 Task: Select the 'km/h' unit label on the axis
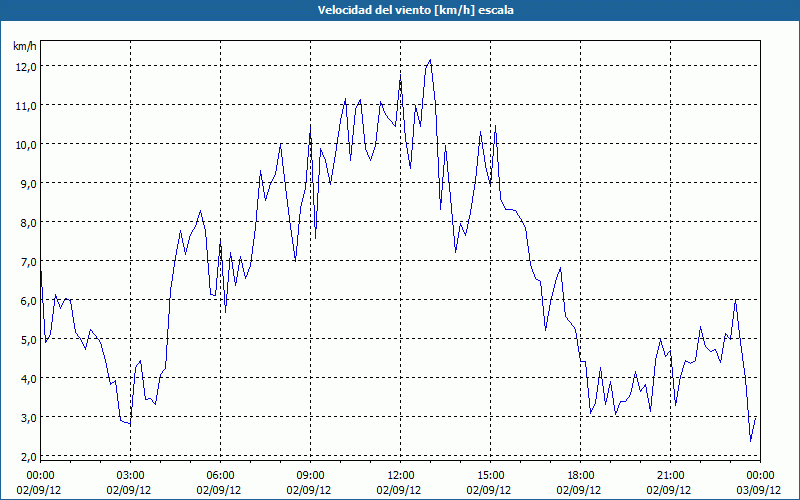[25, 47]
